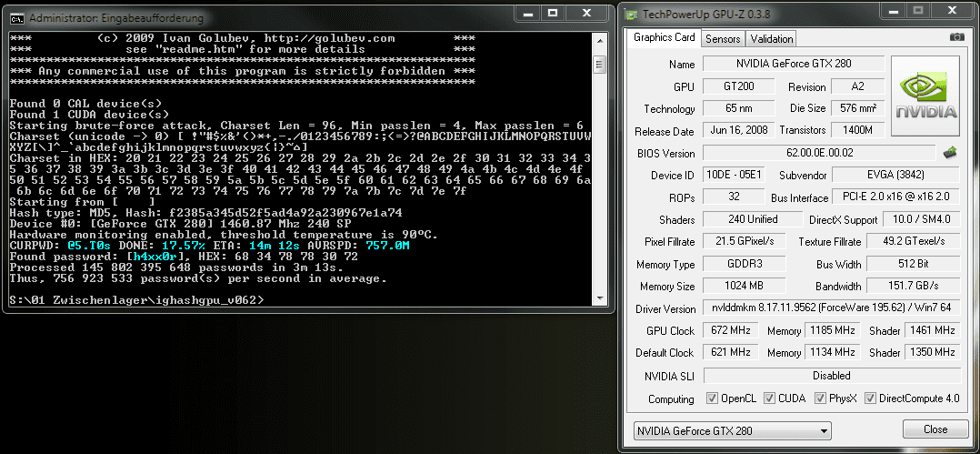Click the prompt line S:\01 Zwischenlager\ighashgpu_v062>

click(x=137, y=300)
